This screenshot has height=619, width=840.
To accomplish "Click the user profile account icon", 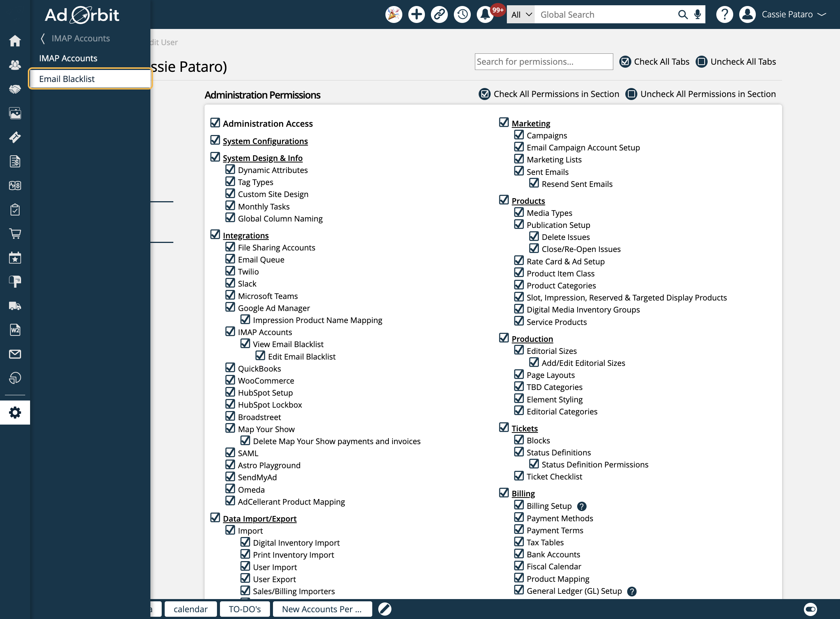I will click(x=749, y=14).
